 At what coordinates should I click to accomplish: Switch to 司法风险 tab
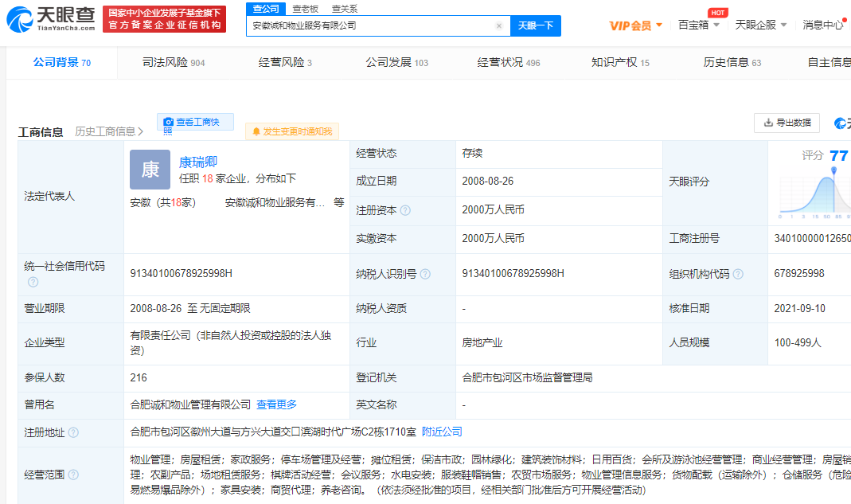point(174,62)
